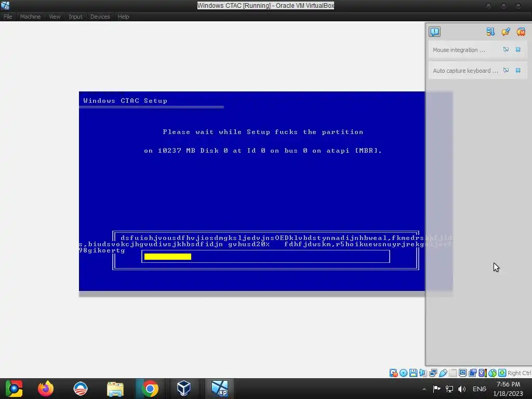Click the VirtualBox title bar app icon
This screenshot has width=532, height=399.
point(5,5)
